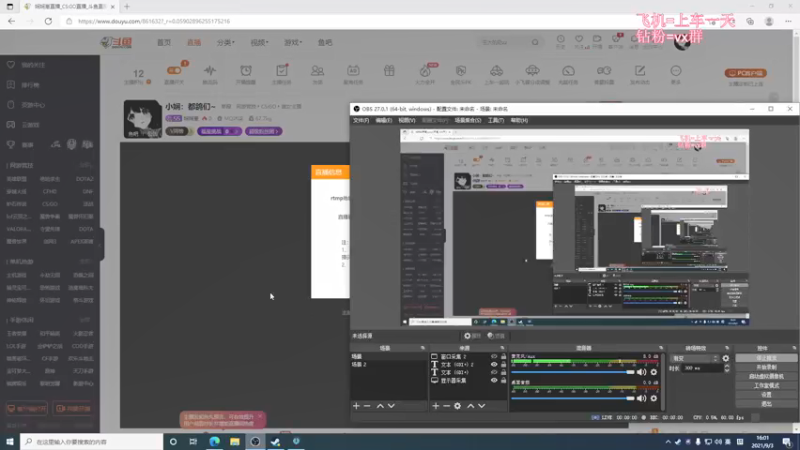Viewport: 800px width, 450px height.
Task: Click the 停止推流 button in OBS controls
Action: [x=766, y=358]
